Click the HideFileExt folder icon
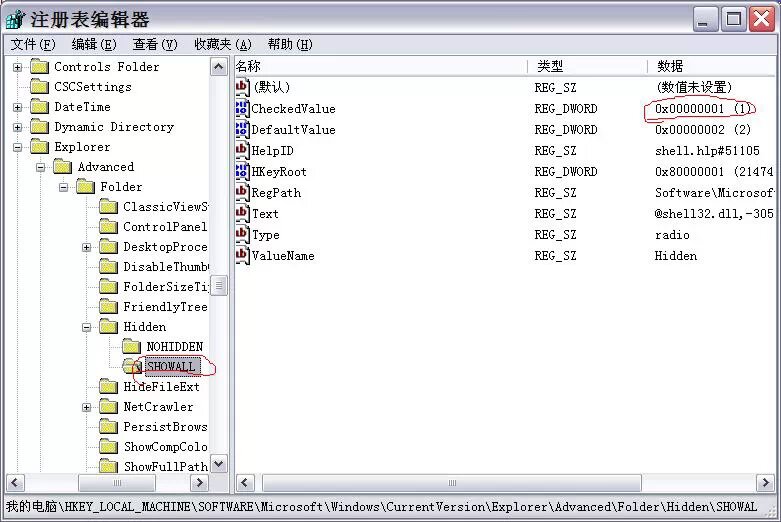The width and height of the screenshot is (781, 522). [109, 387]
